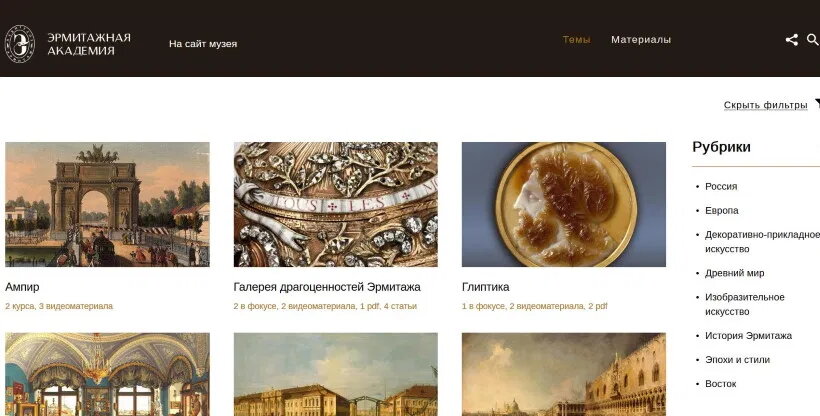This screenshot has width=820, height=416.
Task: Select the Эпохи и стили rubric
Action: click(737, 360)
